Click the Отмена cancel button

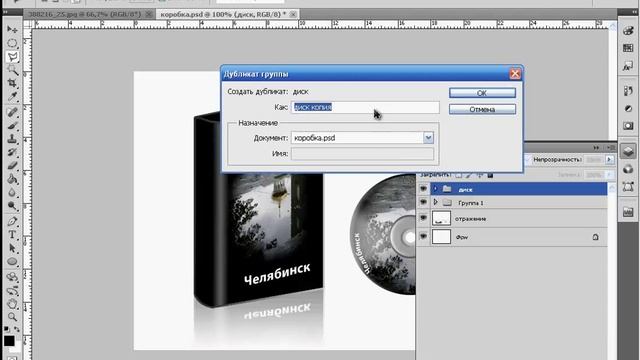pos(482,109)
